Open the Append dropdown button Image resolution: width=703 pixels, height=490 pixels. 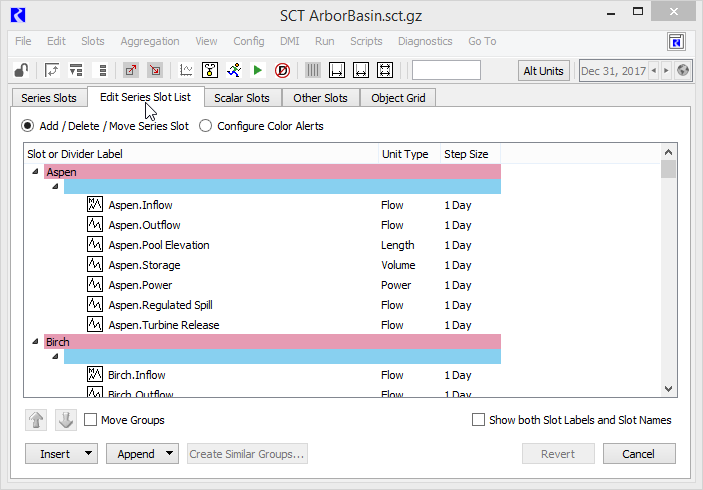point(141,454)
